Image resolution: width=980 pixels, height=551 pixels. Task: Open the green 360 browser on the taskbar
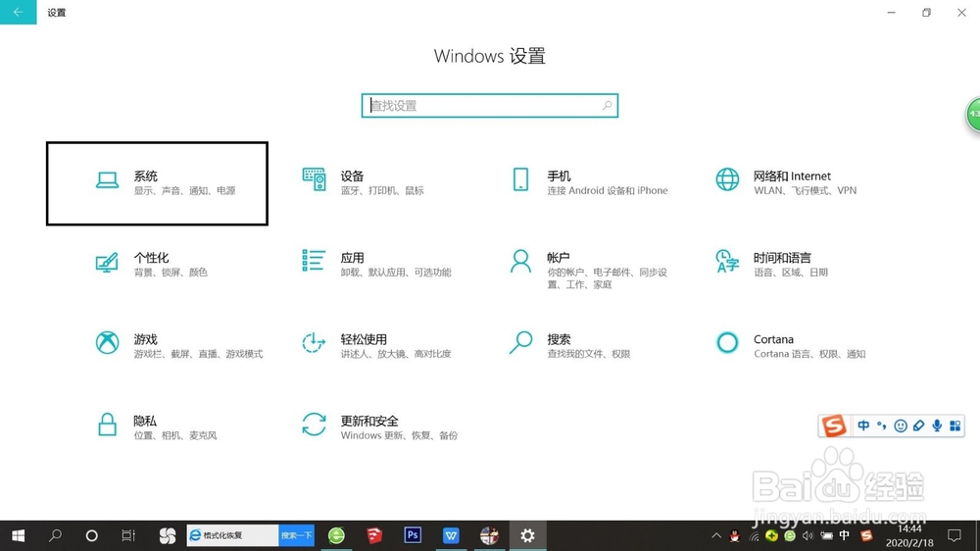pyautogui.click(x=336, y=535)
